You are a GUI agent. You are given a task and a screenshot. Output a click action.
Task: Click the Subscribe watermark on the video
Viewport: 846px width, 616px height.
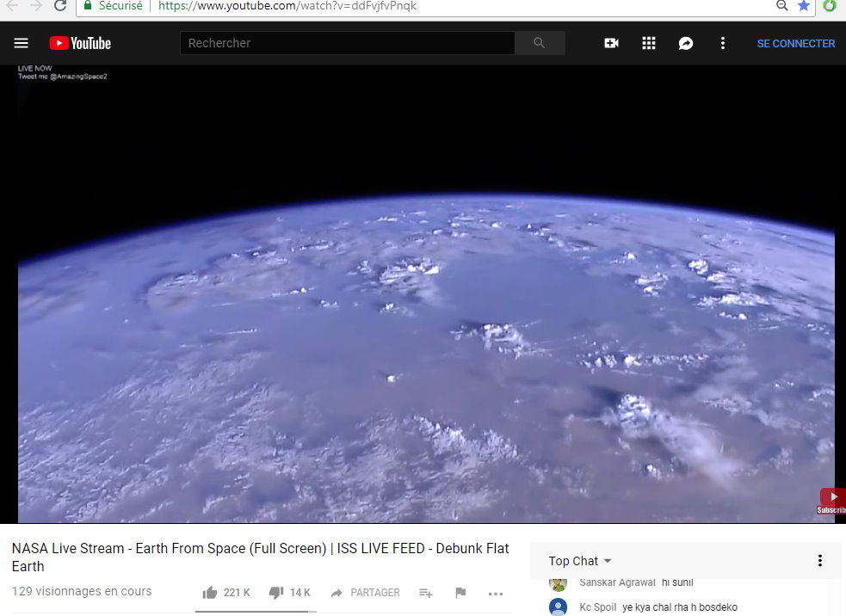click(831, 502)
